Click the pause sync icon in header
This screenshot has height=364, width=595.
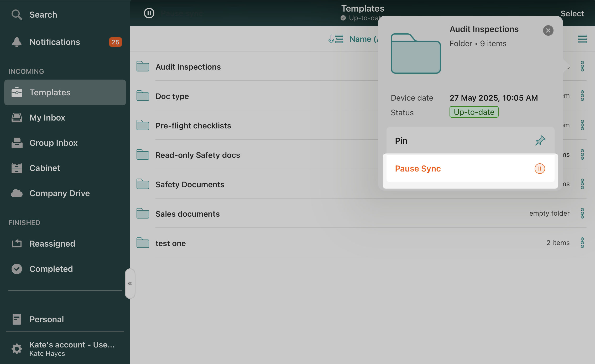click(149, 13)
